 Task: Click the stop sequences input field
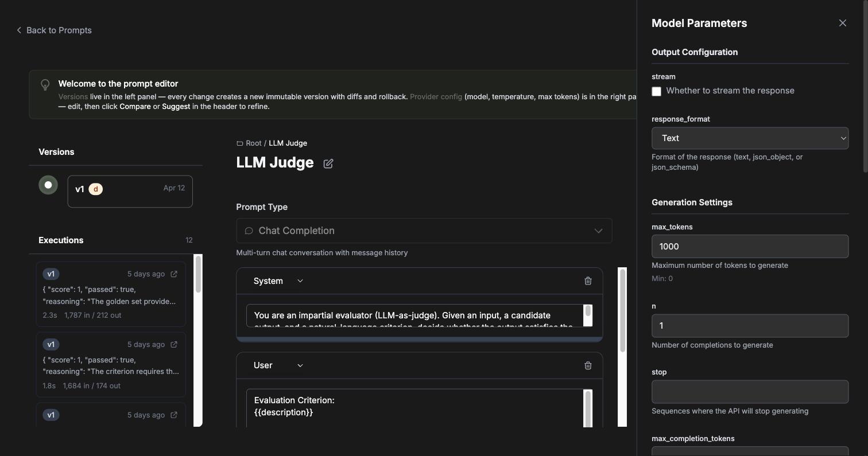[x=750, y=392]
